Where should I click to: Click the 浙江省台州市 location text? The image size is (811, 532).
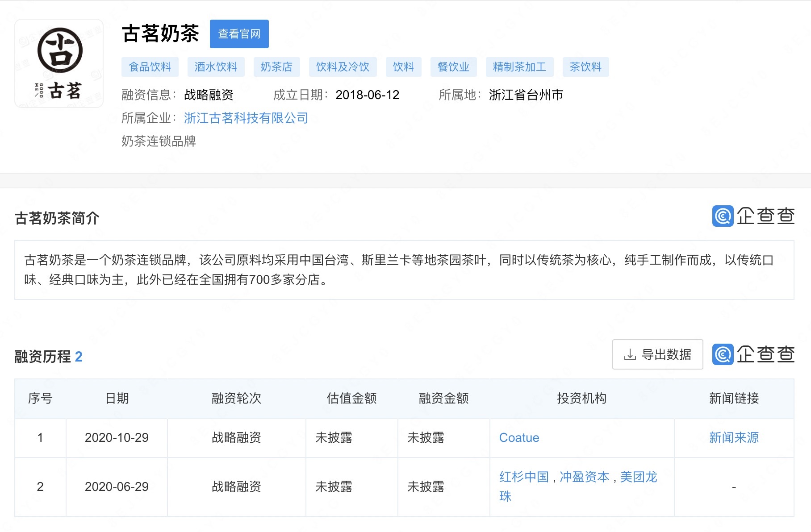tap(526, 95)
